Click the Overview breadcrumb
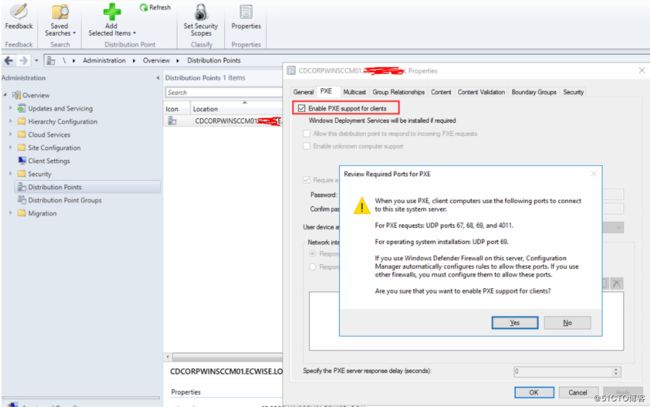The height and width of the screenshot is (407, 650). pos(156,61)
